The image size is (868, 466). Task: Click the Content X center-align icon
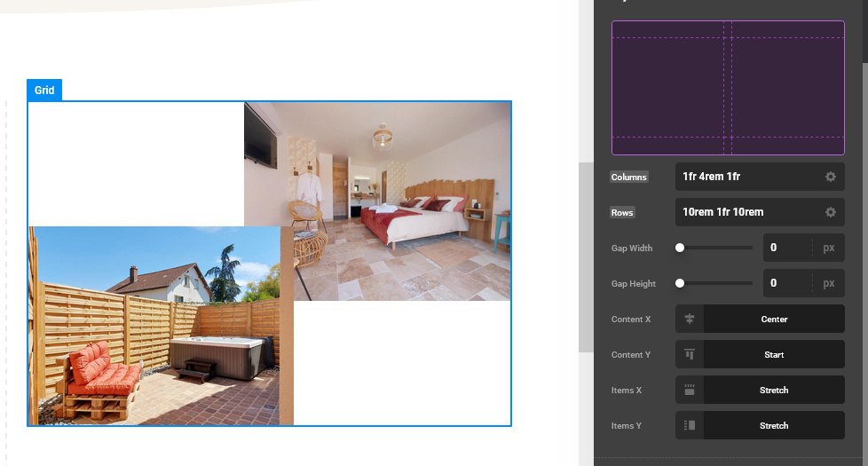[690, 319]
